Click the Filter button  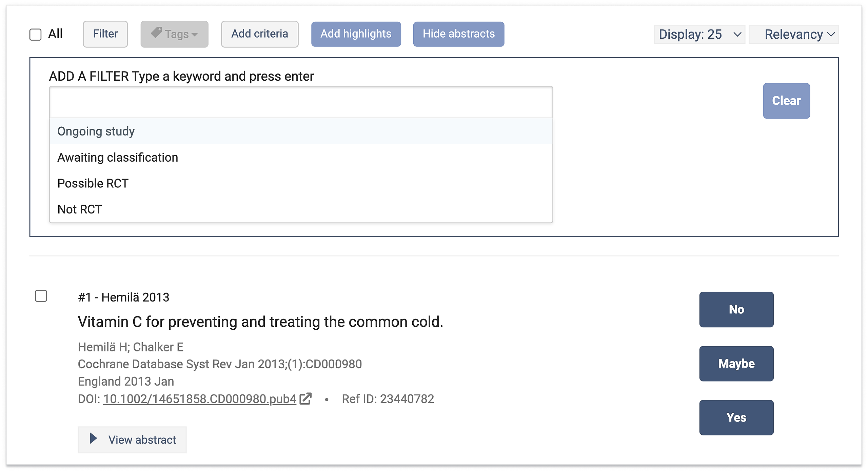[105, 34]
